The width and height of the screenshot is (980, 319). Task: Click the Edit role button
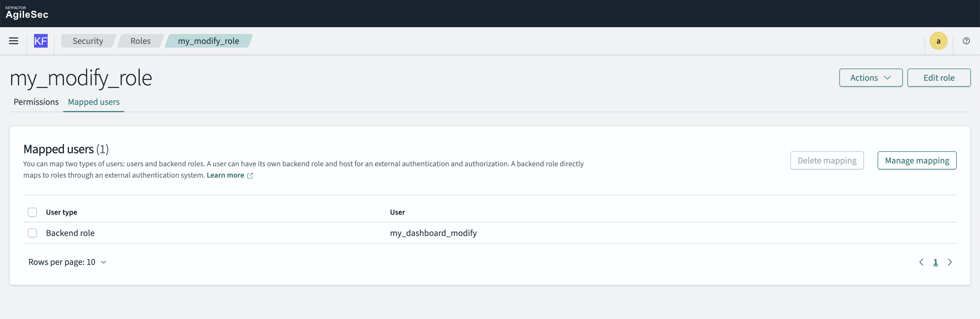[939, 78]
